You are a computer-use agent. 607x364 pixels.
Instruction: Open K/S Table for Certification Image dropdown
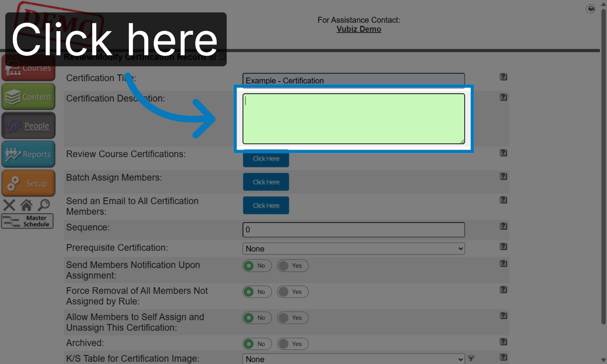click(x=354, y=359)
